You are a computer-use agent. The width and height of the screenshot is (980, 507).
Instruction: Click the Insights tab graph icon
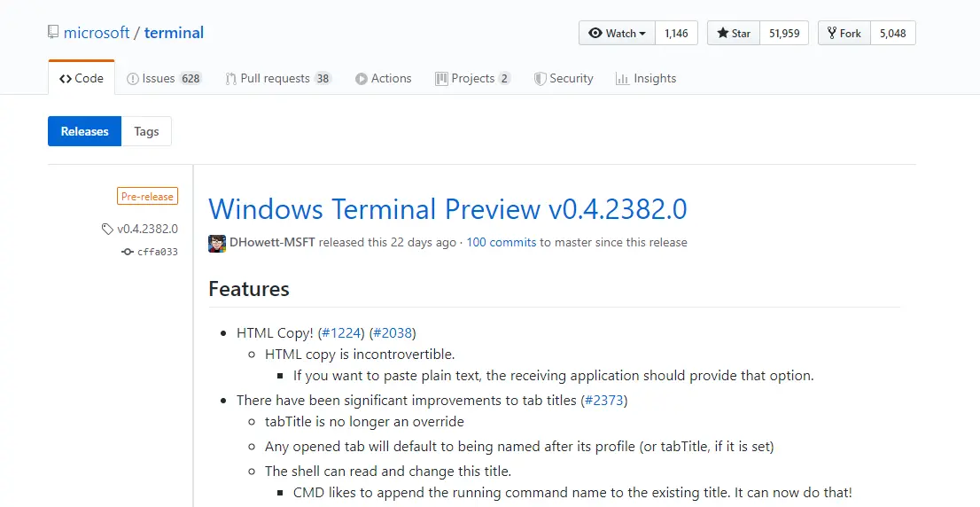click(622, 79)
